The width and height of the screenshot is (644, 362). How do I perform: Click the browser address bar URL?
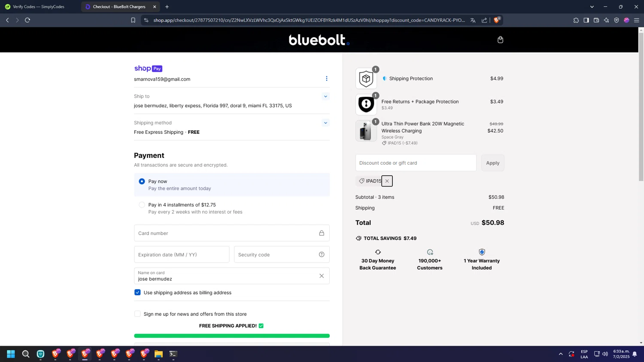tap(309, 20)
